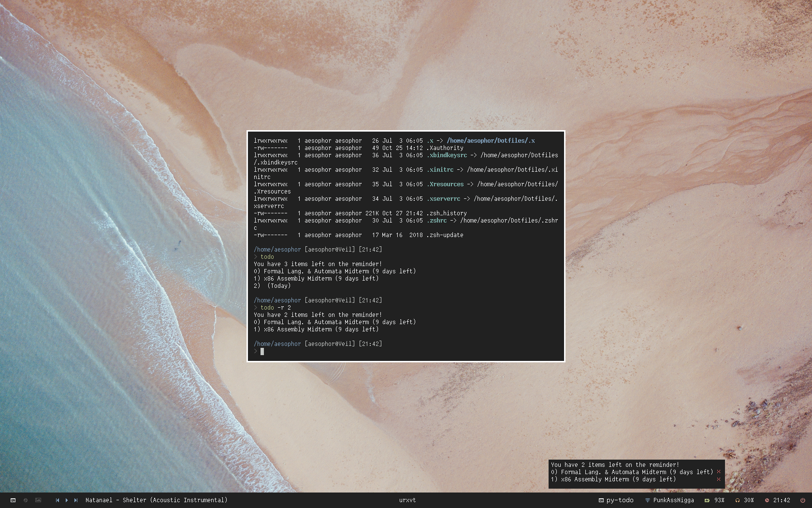Click the headphones volume icon
Image resolution: width=812 pixels, height=508 pixels.
pos(737,500)
